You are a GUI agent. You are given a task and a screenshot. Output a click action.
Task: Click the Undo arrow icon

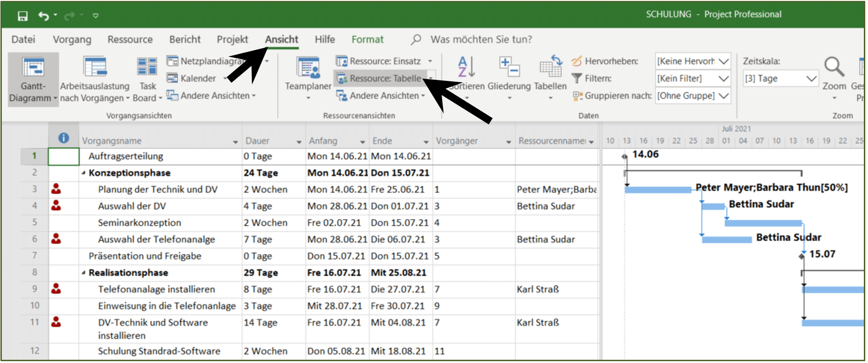click(x=44, y=16)
